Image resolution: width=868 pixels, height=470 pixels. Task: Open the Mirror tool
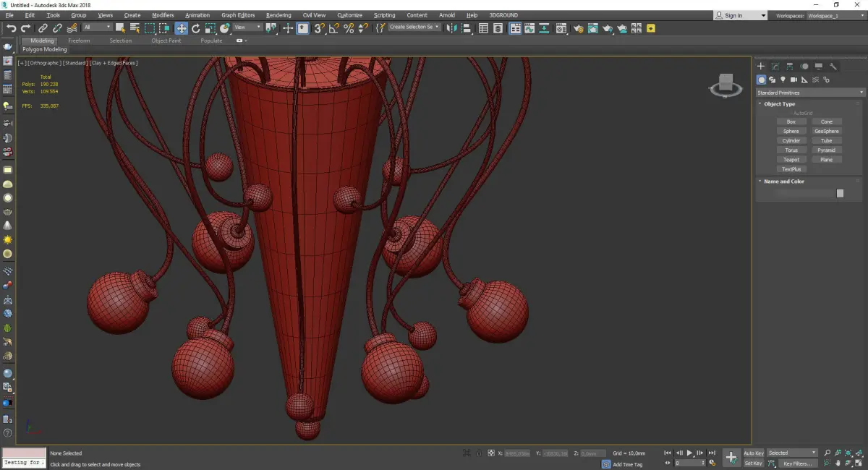tap(451, 28)
